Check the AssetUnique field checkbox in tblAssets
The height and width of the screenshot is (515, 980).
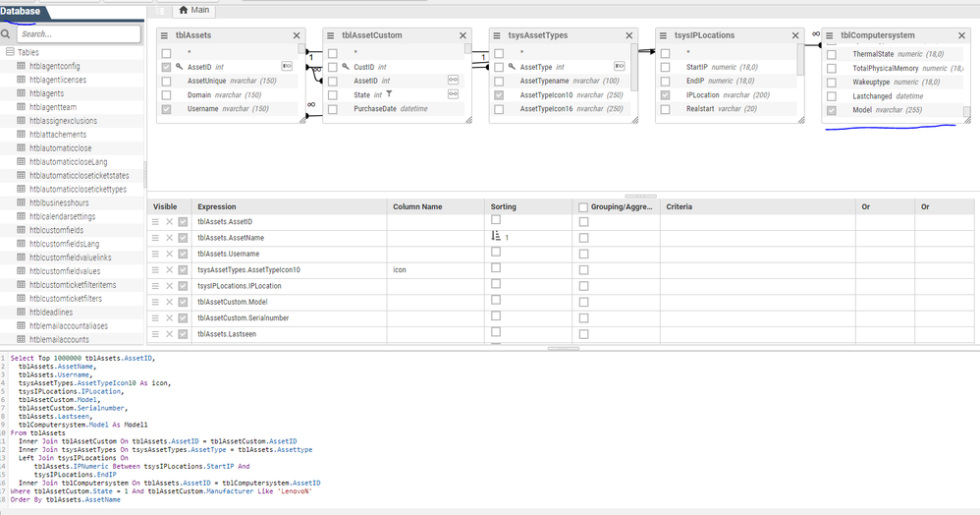pyautogui.click(x=167, y=82)
